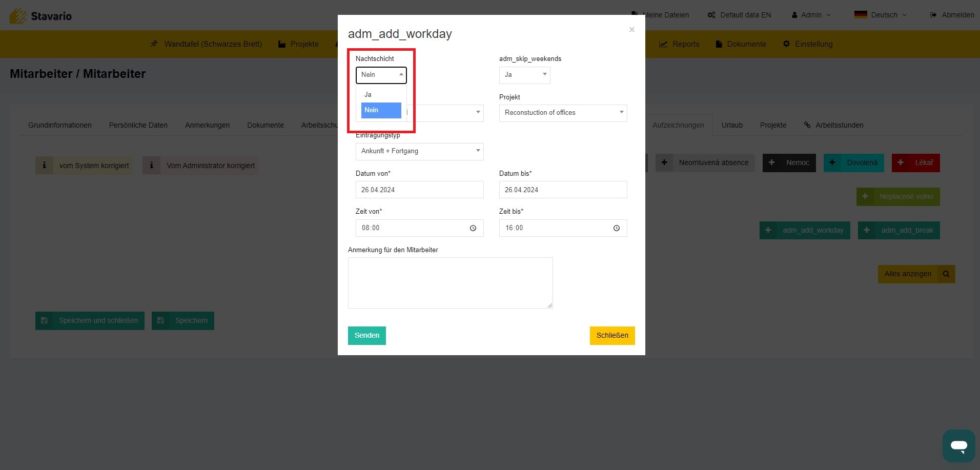Click plus icon on Dovolená button

pos(832,163)
